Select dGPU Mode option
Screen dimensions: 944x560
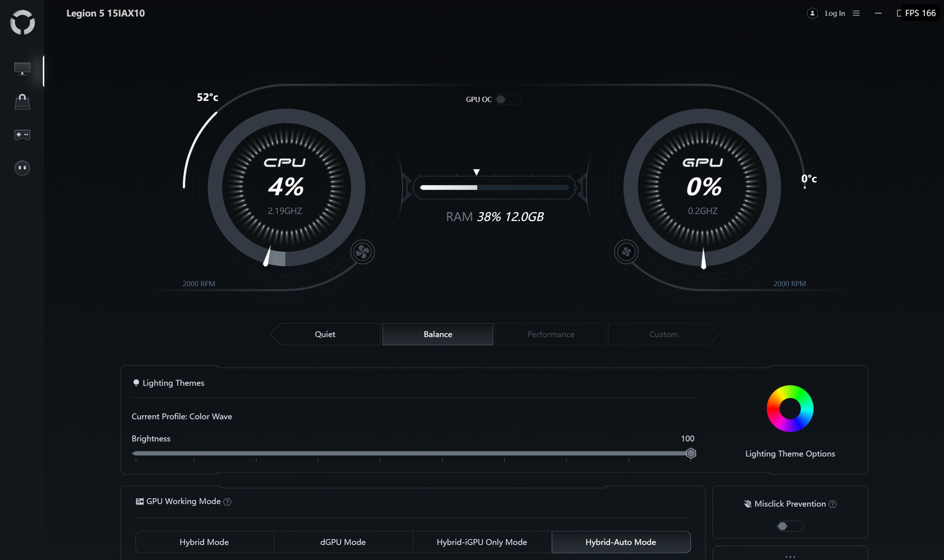tap(343, 542)
